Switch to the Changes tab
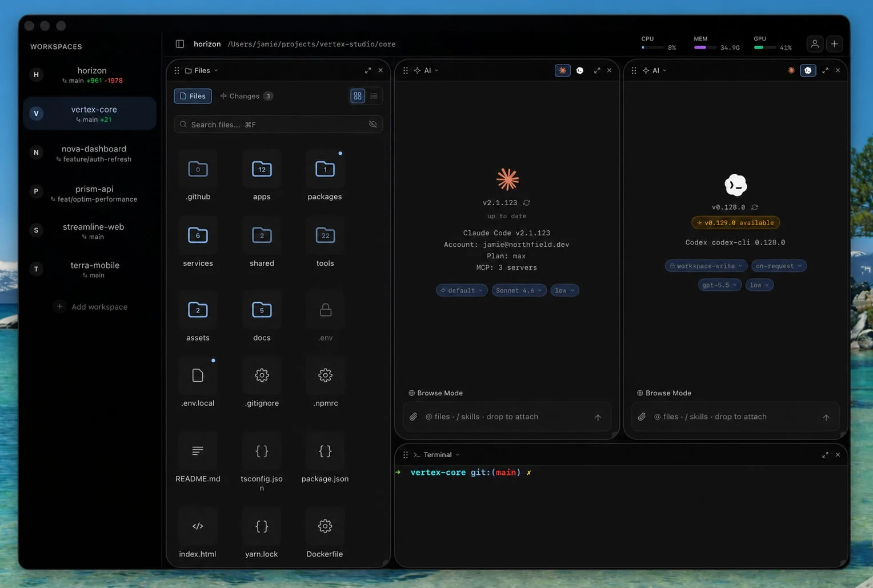The image size is (873, 588). (x=246, y=96)
